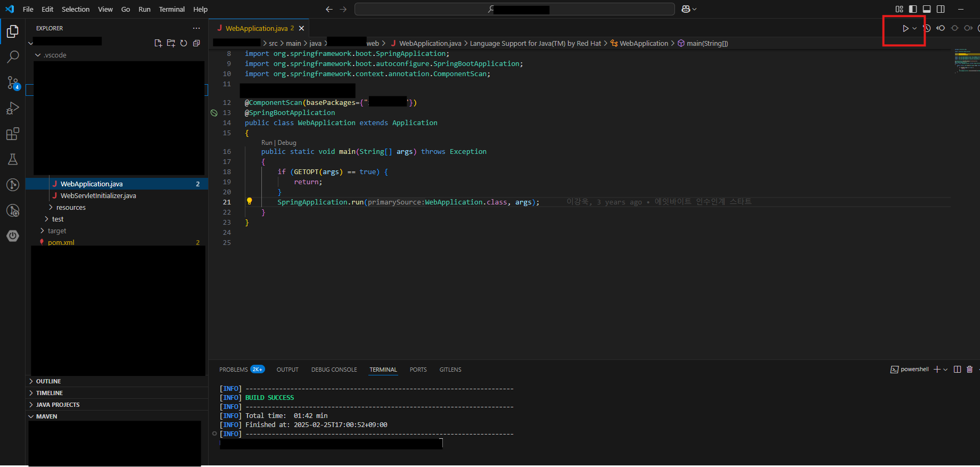
Task: Open the Run dropdown arrow beside play
Action: coord(915,28)
